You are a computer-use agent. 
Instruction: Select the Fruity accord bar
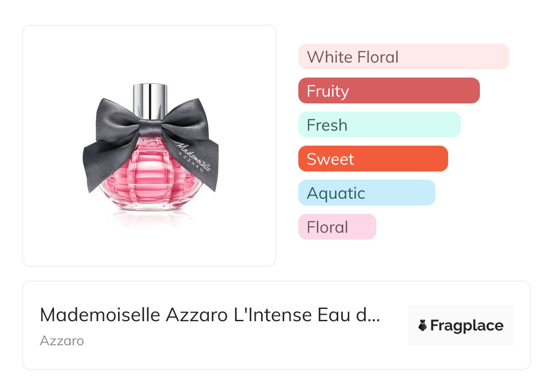tap(389, 91)
